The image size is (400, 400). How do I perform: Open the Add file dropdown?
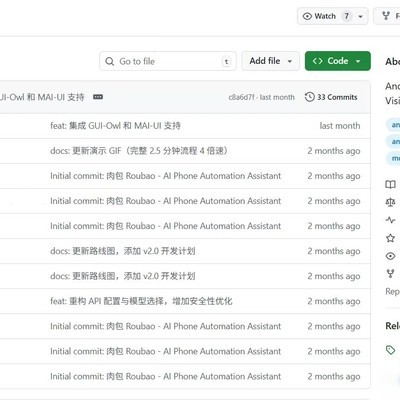point(271,61)
